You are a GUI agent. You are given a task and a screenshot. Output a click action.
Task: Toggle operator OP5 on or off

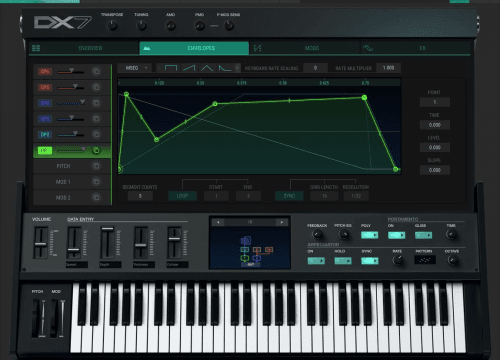click(x=45, y=87)
